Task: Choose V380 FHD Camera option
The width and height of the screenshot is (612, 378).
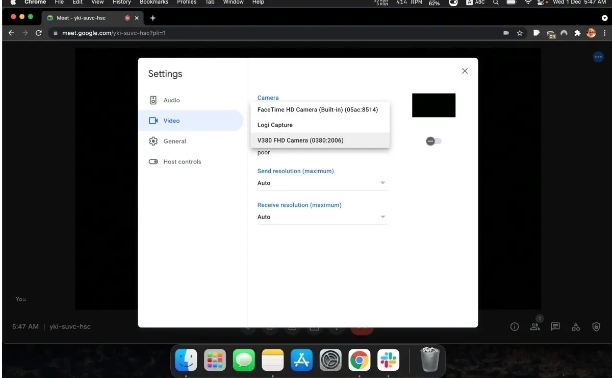Action: click(320, 140)
